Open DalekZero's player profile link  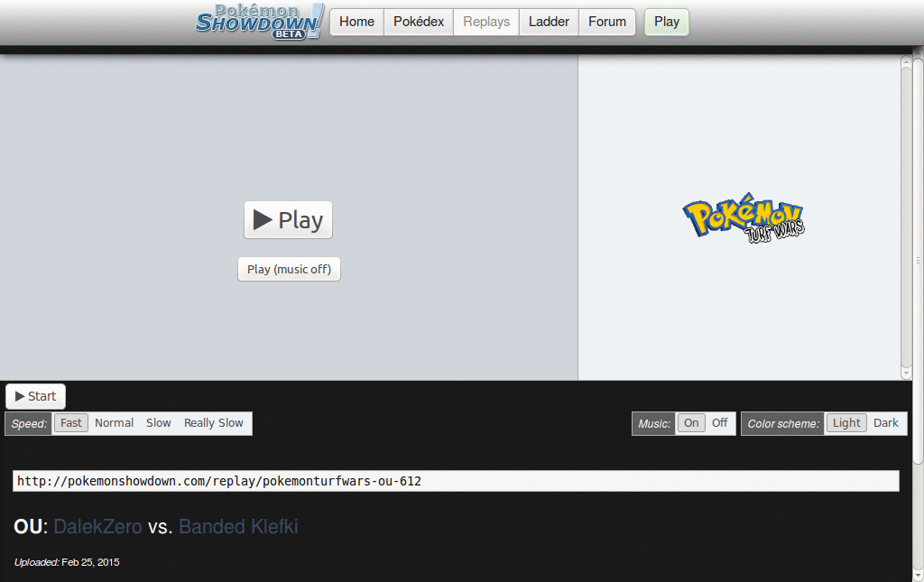[97, 526]
